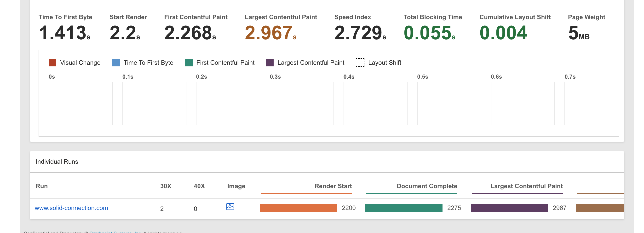This screenshot has width=644, height=233.
Task: Open the www.solid-connection.com run link
Action: click(x=71, y=208)
